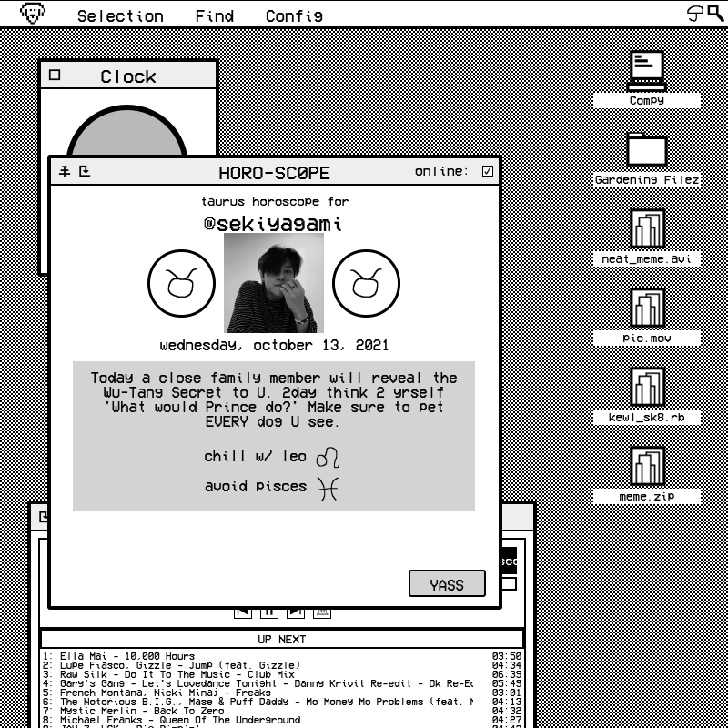This screenshot has width=728, height=728.
Task: Select track 'French Montana, Nicki Minaj - Freaks'
Action: pyautogui.click(x=282, y=693)
